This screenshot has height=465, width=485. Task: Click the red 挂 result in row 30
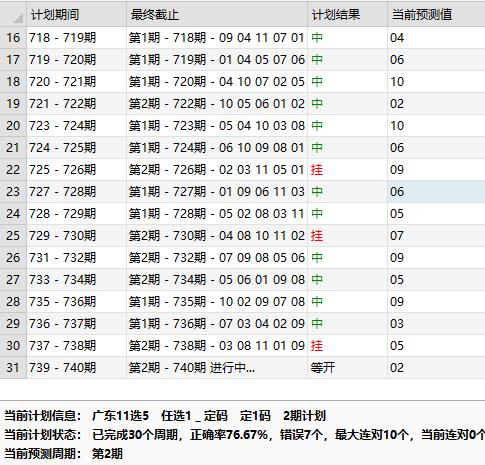coord(317,346)
